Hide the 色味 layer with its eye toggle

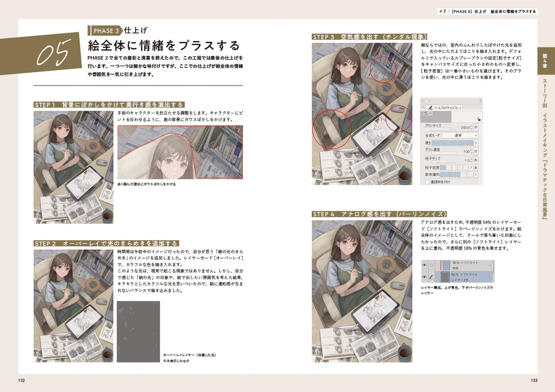[x=424, y=265]
